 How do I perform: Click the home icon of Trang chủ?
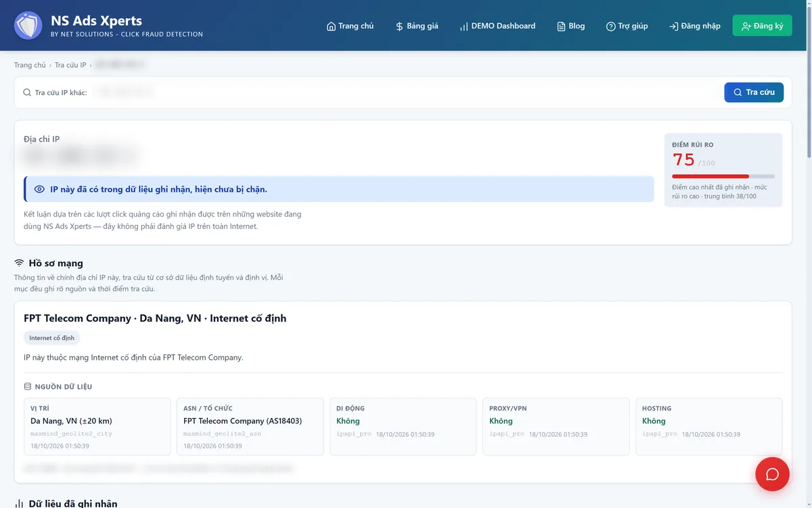tap(331, 26)
